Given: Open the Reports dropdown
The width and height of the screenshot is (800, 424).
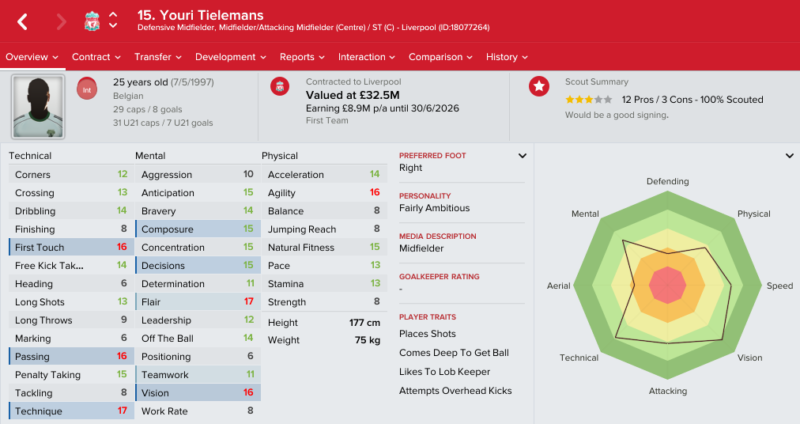Looking at the screenshot, I should tap(302, 57).
